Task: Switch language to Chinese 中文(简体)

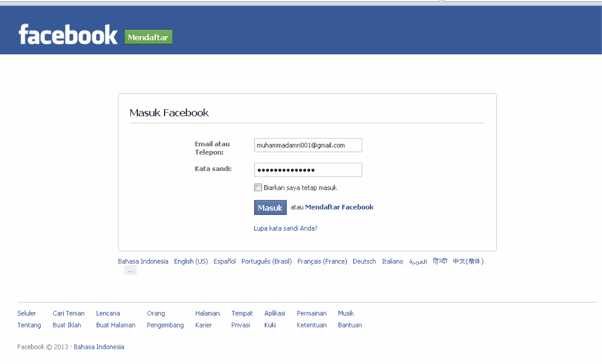Action: point(468,261)
